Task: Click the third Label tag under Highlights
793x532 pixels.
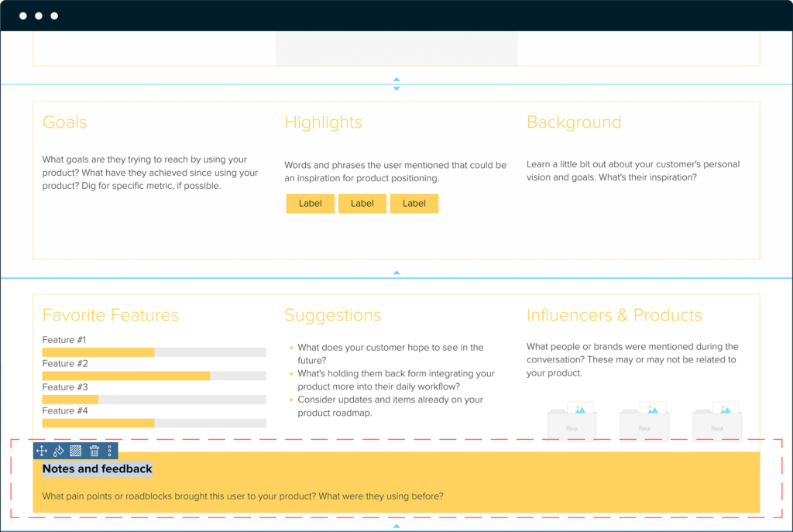Action: coord(414,203)
